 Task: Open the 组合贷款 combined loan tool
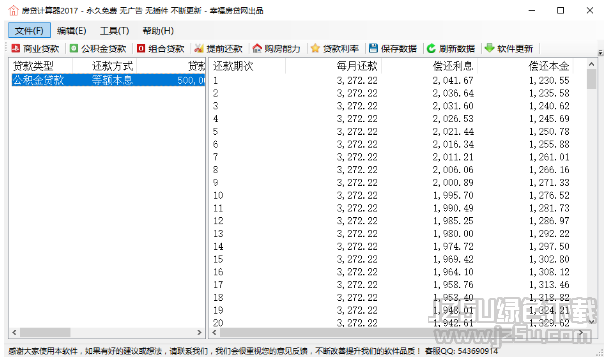pos(161,49)
